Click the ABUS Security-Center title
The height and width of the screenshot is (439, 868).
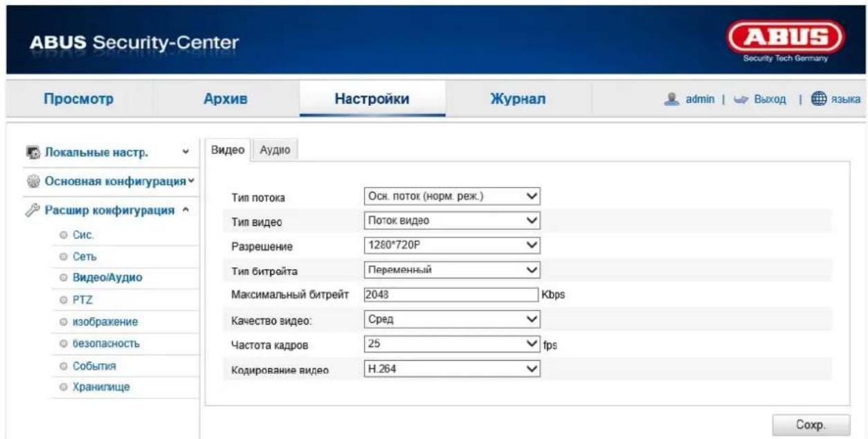click(x=134, y=44)
